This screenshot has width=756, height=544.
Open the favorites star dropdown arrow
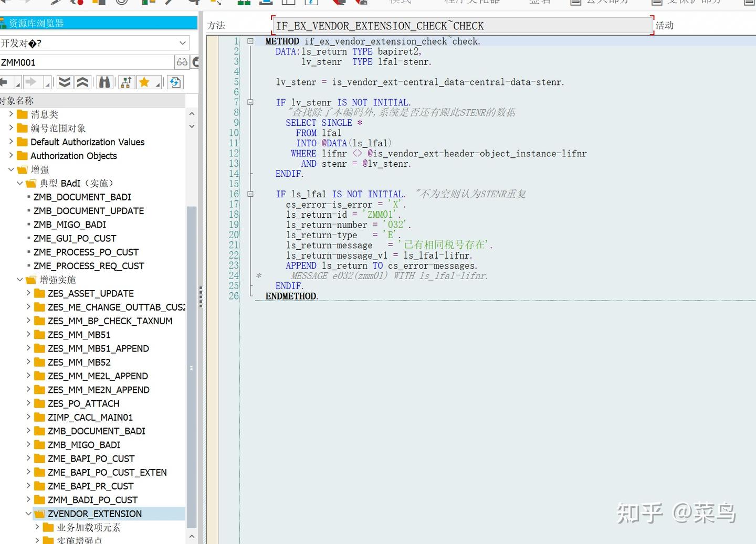[x=158, y=84]
